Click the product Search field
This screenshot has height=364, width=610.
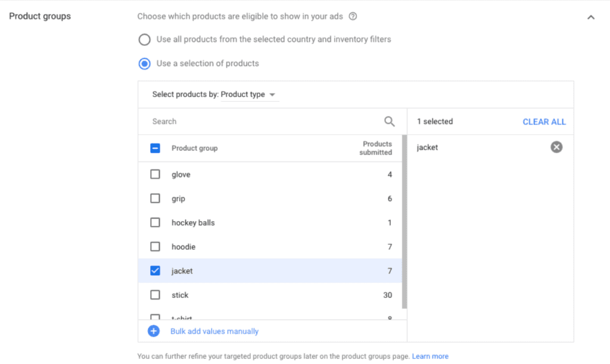[x=262, y=122]
